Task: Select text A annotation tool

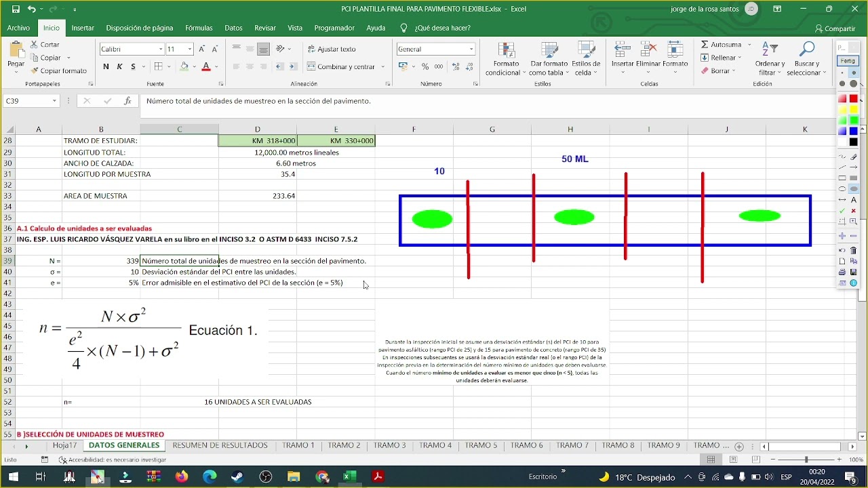Action: pyautogui.click(x=853, y=200)
